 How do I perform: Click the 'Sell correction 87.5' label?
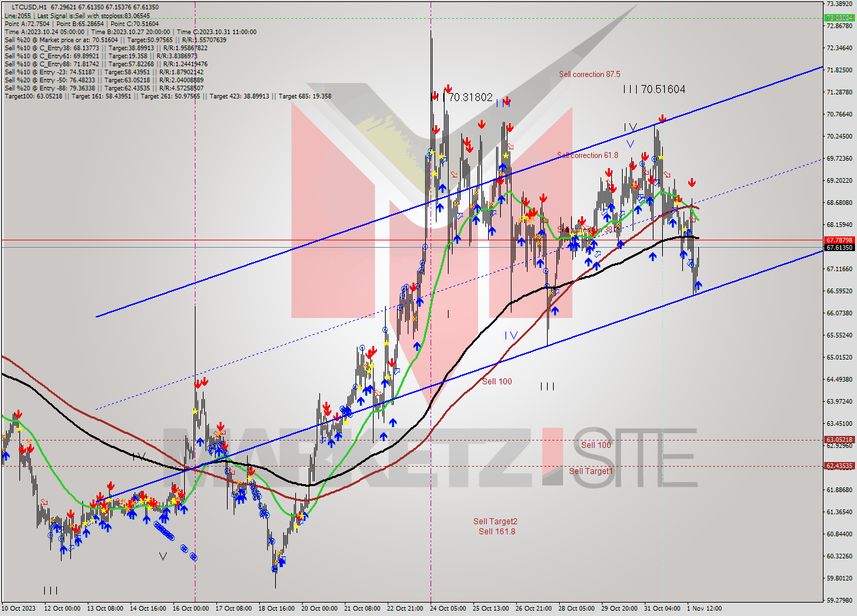(589, 74)
